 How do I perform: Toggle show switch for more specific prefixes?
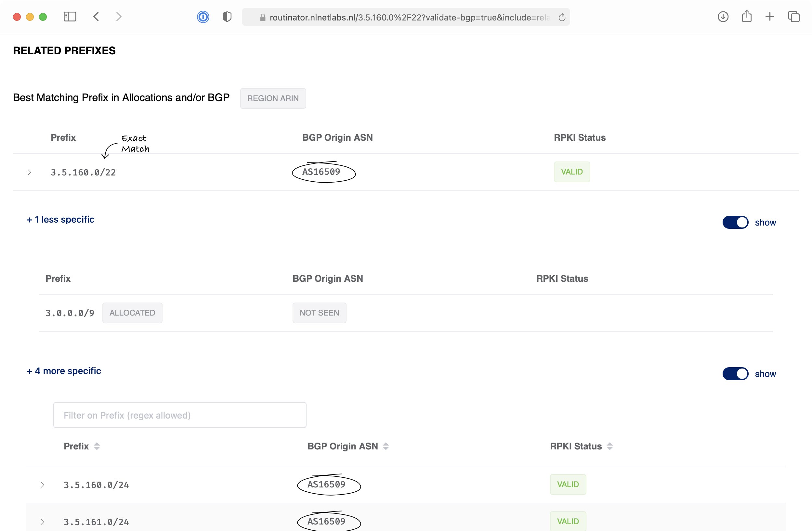(x=735, y=374)
